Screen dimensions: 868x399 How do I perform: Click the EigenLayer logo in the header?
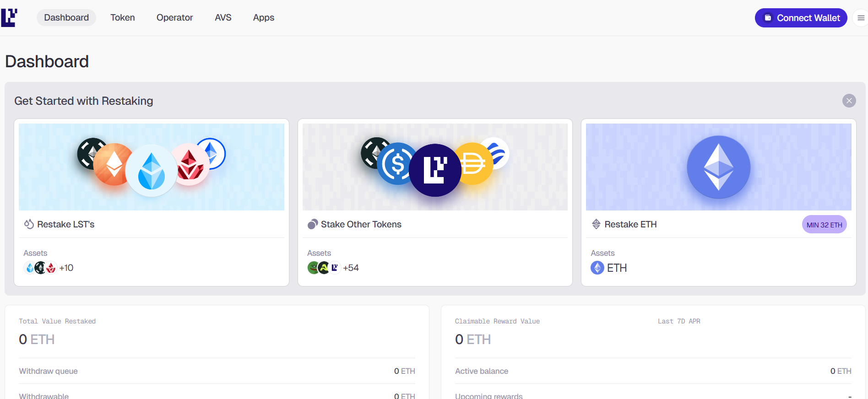pos(9,17)
